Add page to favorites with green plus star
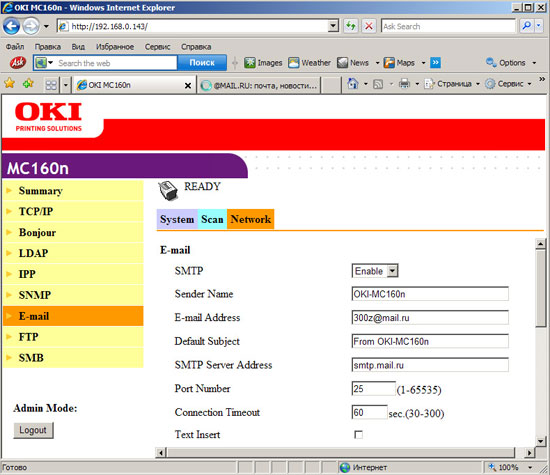 point(28,83)
